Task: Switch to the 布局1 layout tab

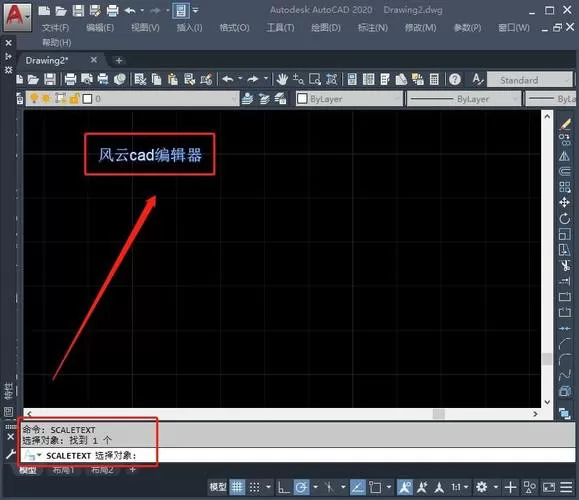Action: tap(63, 470)
